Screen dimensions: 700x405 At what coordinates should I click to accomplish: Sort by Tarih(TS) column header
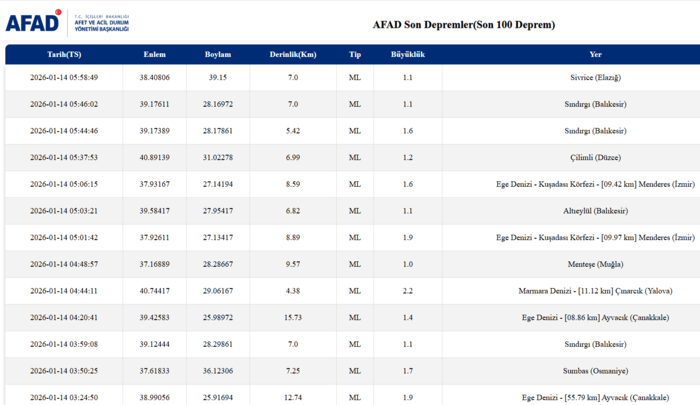[x=64, y=54]
